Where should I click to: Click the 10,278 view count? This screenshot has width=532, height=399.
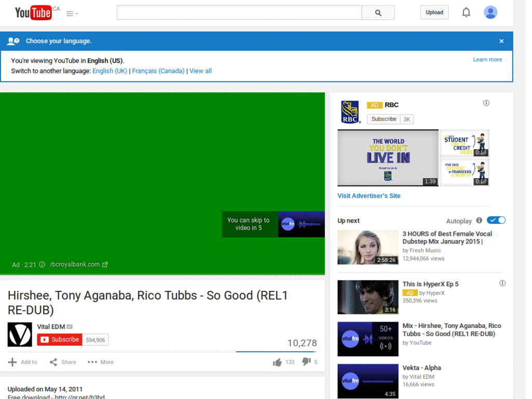(x=302, y=343)
